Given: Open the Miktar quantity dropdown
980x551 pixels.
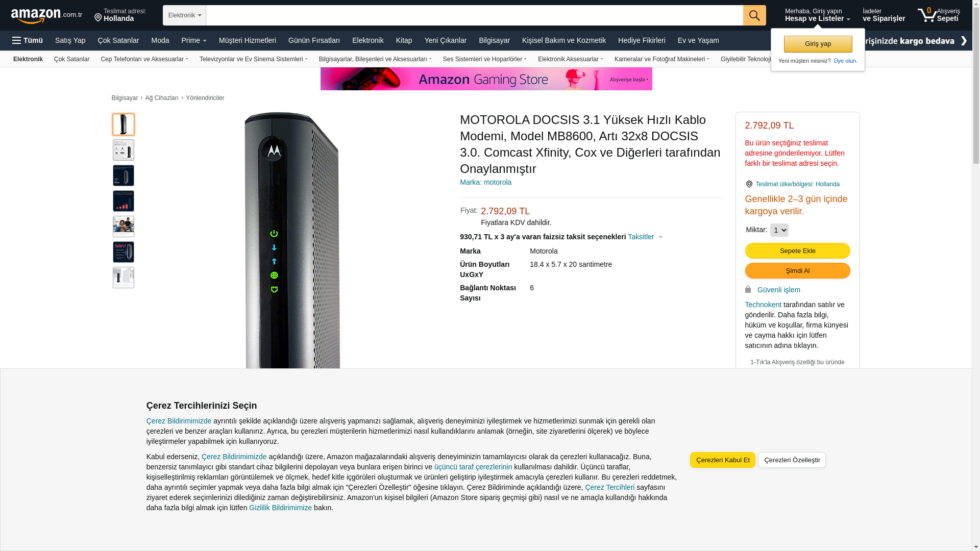Looking at the screenshot, I should point(779,230).
